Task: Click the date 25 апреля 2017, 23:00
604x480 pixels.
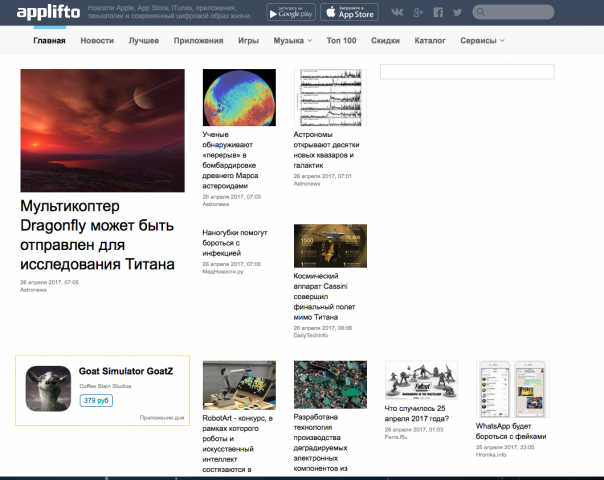Action: pyautogui.click(x=505, y=447)
